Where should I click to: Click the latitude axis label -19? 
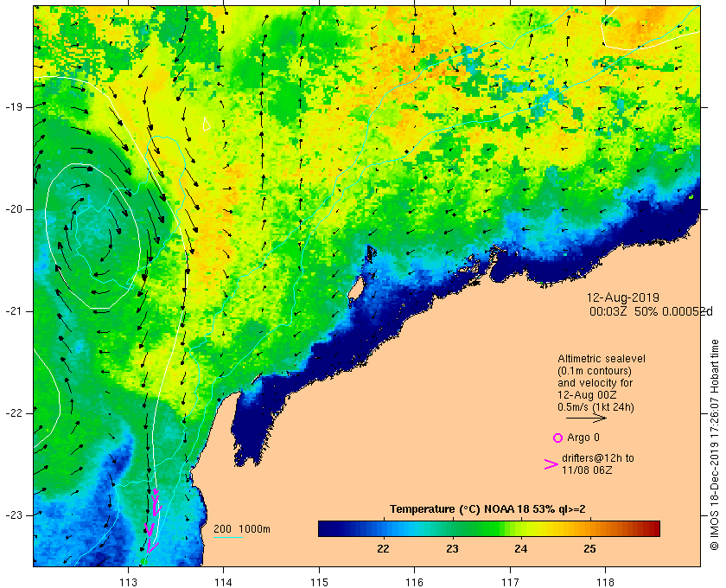[14, 107]
